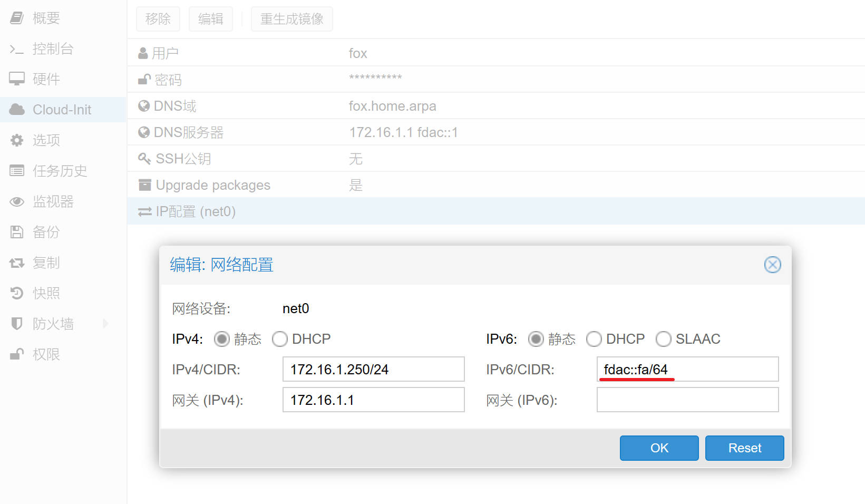This screenshot has width=865, height=504.
Task: Click the 网关 (IPv4) input field
Action: pos(374,400)
